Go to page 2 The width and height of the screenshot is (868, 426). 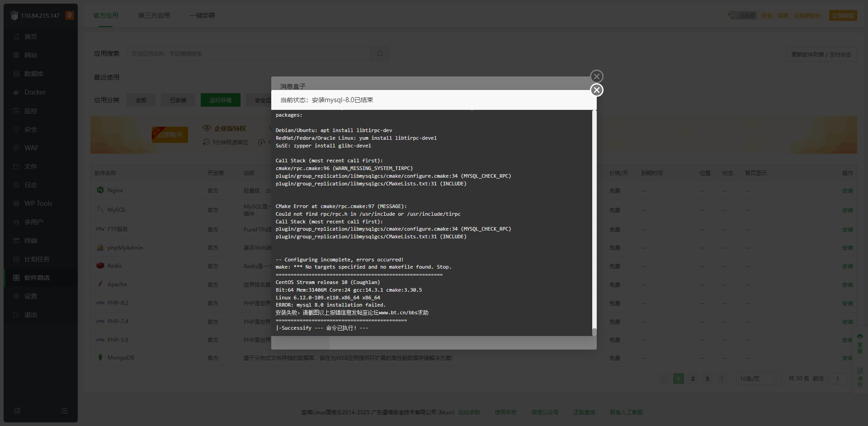(x=693, y=379)
